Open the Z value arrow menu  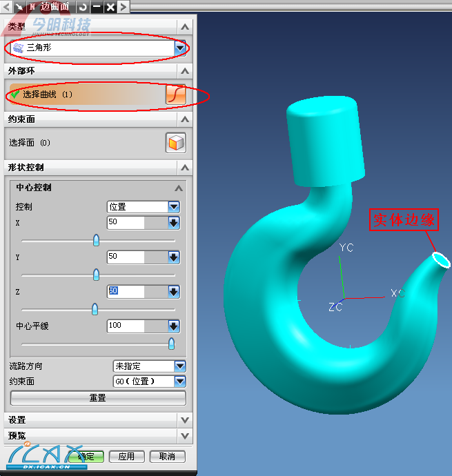coord(174,292)
